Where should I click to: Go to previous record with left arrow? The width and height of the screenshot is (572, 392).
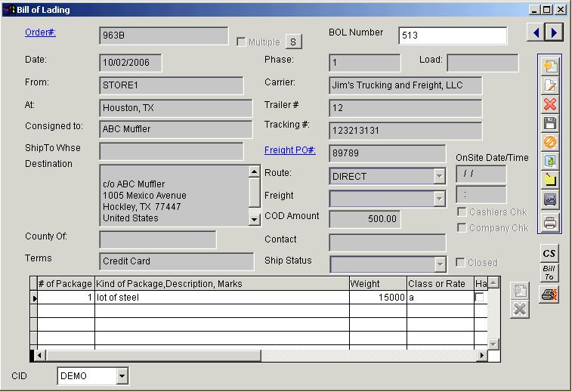(x=535, y=32)
